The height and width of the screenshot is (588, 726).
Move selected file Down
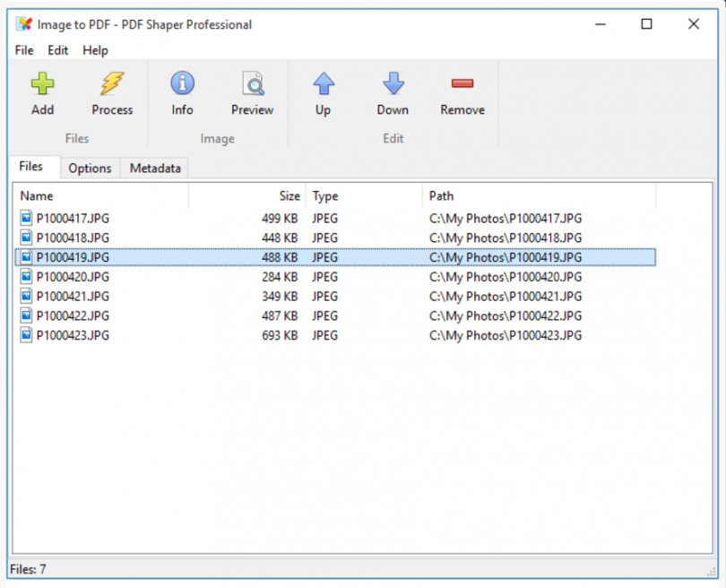pyautogui.click(x=393, y=83)
